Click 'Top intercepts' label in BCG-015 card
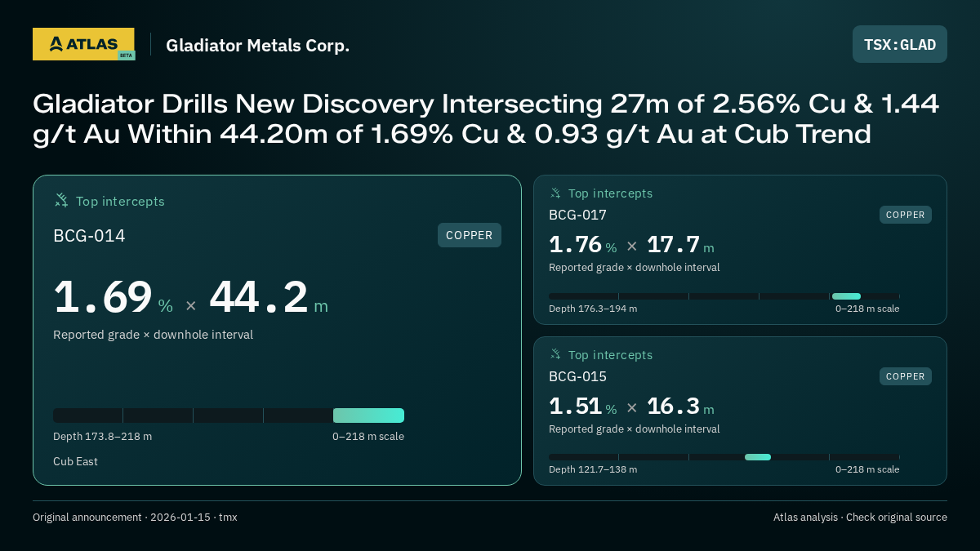980x551 pixels. click(610, 355)
